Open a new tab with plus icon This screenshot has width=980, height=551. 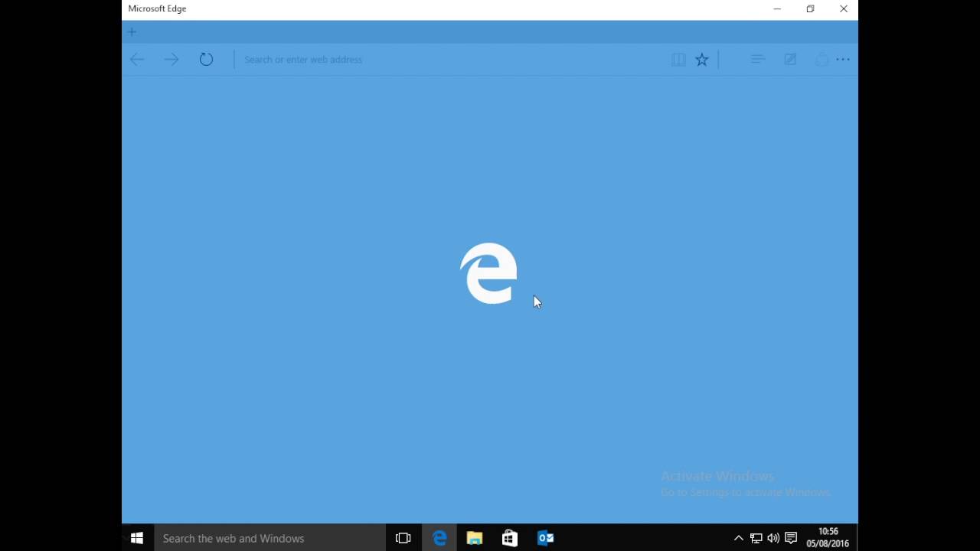(x=132, y=32)
